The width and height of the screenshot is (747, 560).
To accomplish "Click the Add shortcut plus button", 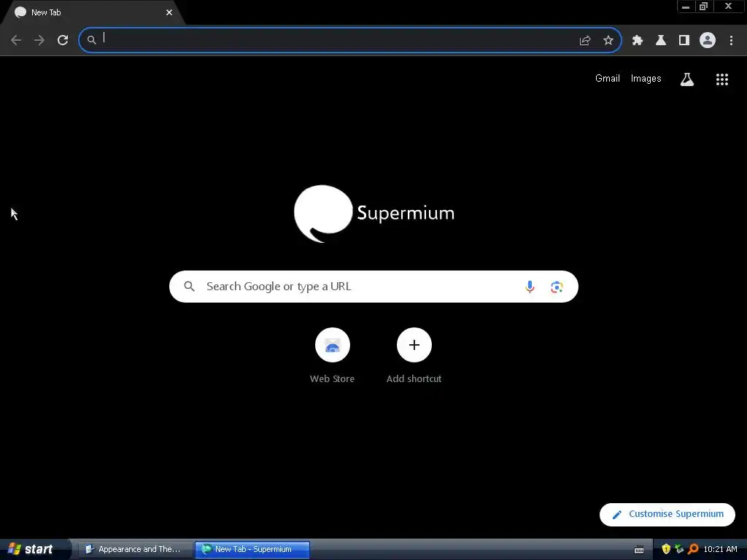I will point(414,345).
